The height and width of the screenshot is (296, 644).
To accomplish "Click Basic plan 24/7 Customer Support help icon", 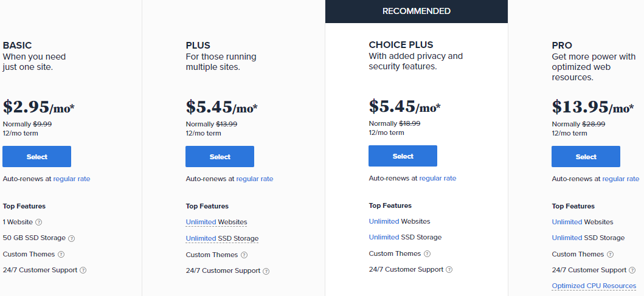I will click(83, 270).
